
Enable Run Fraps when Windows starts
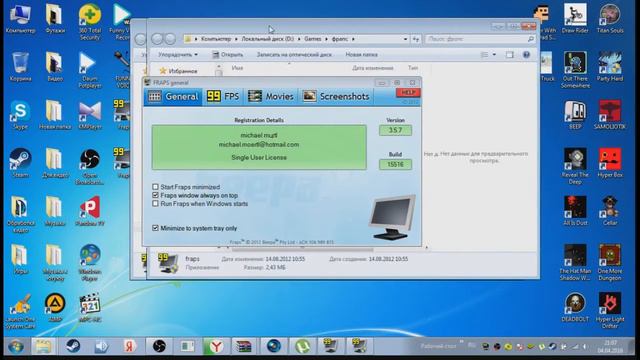(155, 204)
